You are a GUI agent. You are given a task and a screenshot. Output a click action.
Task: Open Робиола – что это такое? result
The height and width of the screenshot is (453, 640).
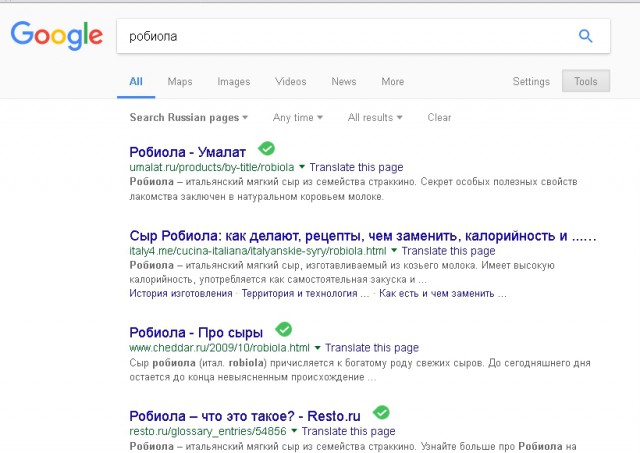tap(245, 416)
